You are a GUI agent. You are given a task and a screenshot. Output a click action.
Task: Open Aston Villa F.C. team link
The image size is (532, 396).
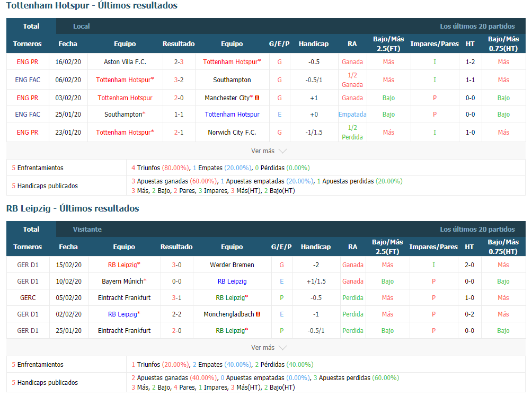pos(125,61)
